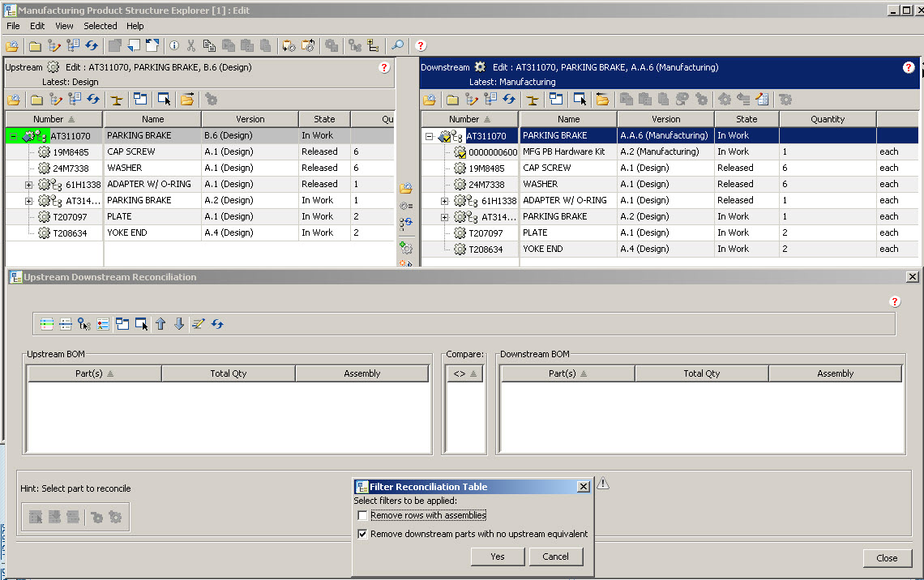The width and height of the screenshot is (924, 580).
Task: Sort Downstream BOM by Part(s) column
Action: [568, 373]
